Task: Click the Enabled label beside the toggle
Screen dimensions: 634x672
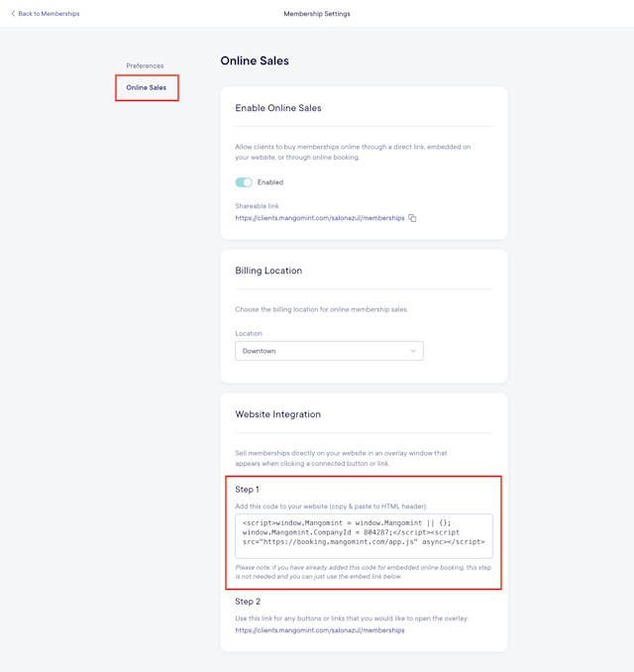Action: point(270,182)
